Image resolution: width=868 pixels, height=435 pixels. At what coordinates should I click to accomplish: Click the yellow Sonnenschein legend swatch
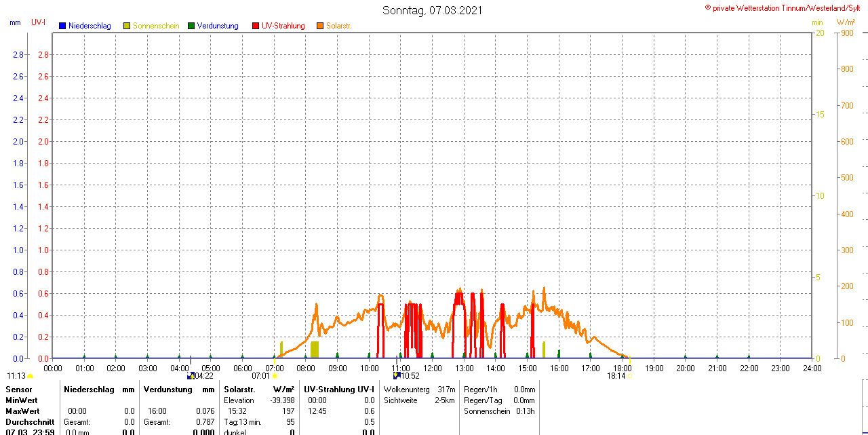pyautogui.click(x=127, y=26)
